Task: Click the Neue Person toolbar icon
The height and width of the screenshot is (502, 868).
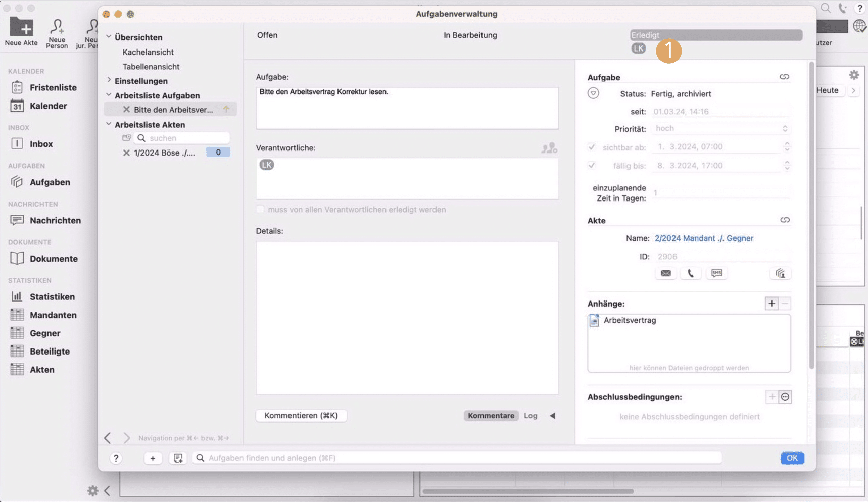Action: click(x=57, y=33)
